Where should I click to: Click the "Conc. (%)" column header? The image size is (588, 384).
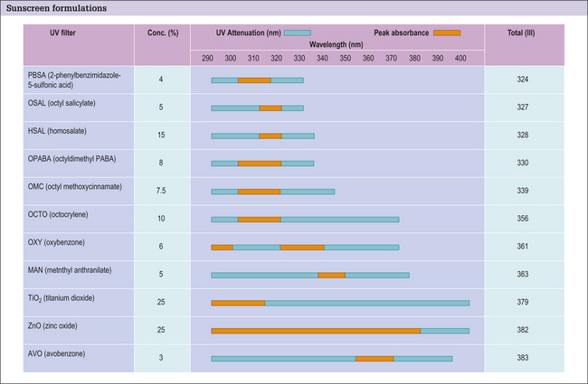[162, 32]
